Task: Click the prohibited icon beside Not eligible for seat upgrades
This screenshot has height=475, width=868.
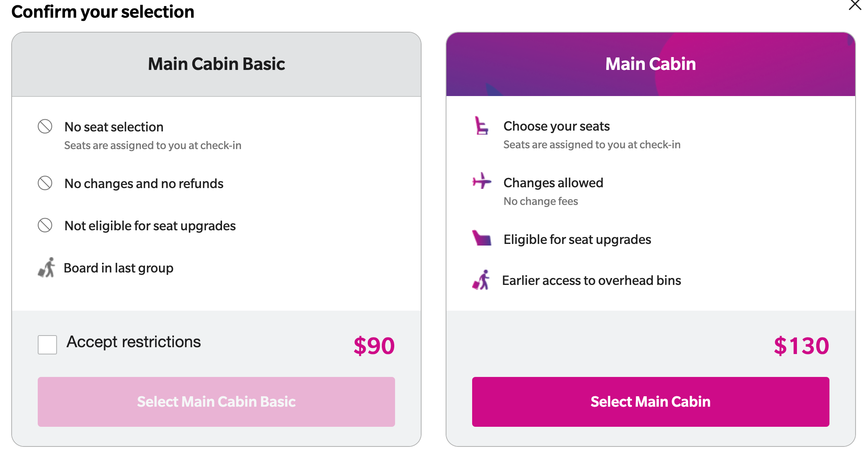Action: (x=45, y=225)
